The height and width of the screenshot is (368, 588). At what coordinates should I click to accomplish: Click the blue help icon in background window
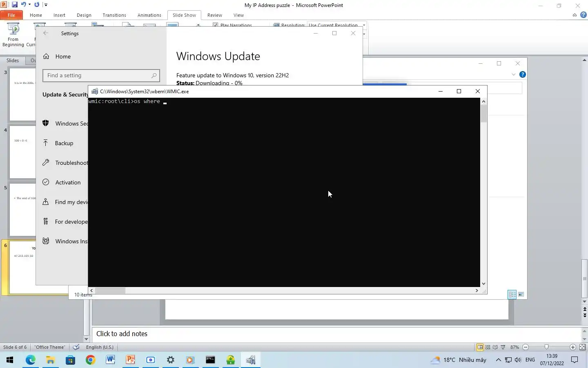(522, 74)
